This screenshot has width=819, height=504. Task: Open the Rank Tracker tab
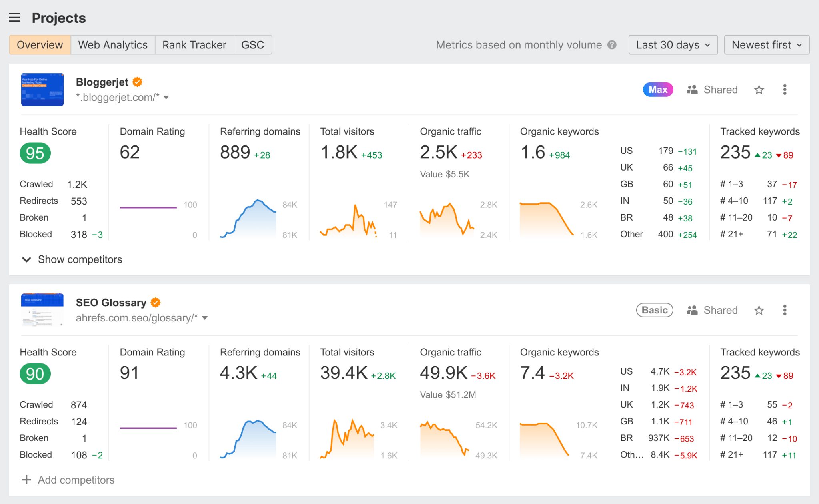(x=194, y=45)
